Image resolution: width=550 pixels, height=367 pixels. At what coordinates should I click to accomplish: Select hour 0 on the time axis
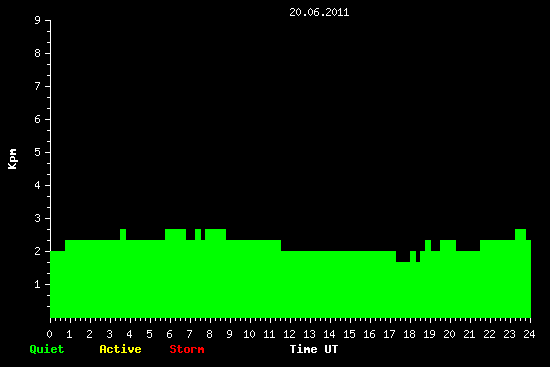coord(49,334)
